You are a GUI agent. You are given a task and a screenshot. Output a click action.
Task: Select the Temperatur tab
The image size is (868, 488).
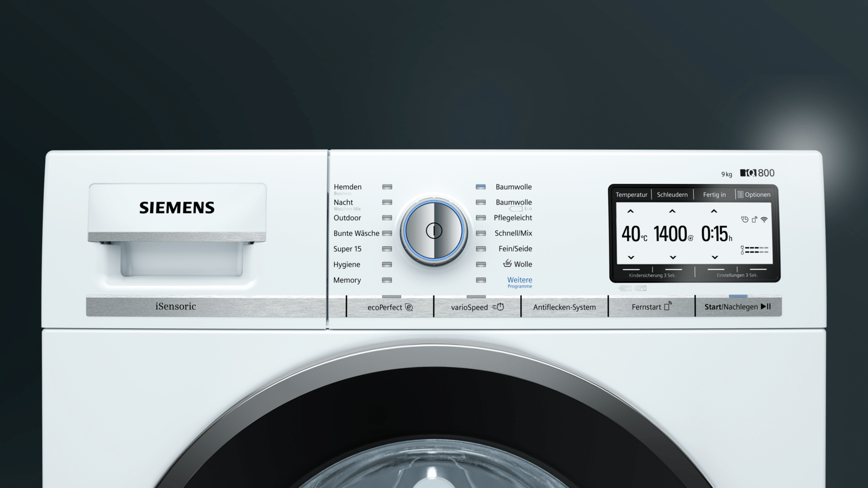631,195
